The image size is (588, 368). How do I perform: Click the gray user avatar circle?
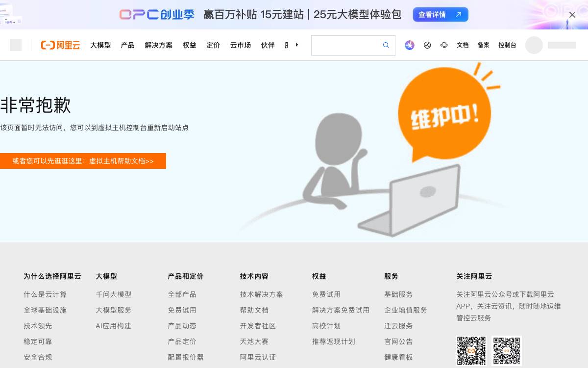(534, 45)
